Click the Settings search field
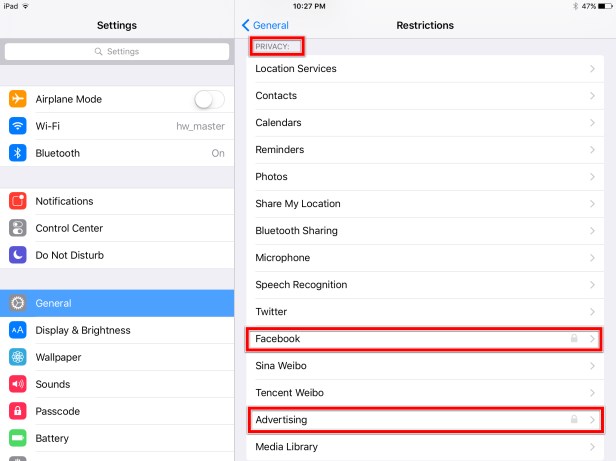This screenshot has height=461, width=616. [x=116, y=51]
